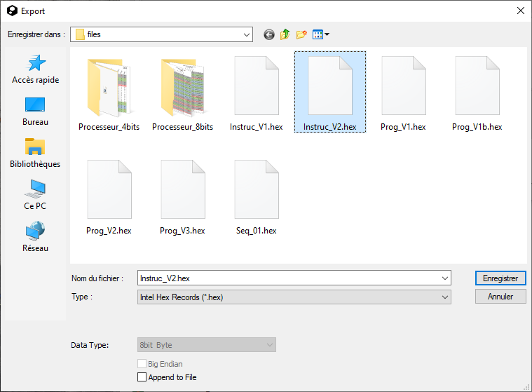Expand the 'Enregistrer dans' folder dropdown

(x=246, y=34)
